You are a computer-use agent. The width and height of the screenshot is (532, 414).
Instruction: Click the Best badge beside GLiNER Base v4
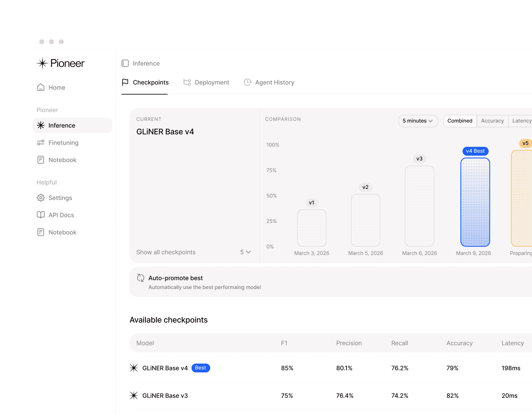[201, 368]
